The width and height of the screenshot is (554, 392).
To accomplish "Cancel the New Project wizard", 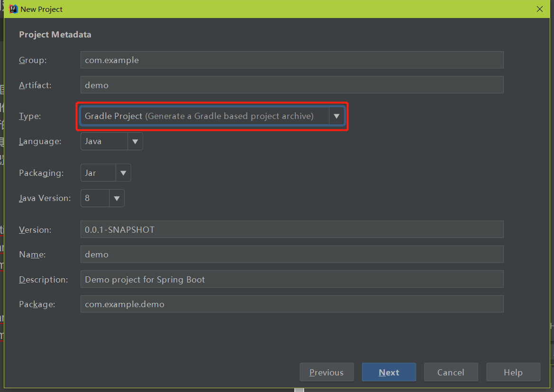I will [x=451, y=372].
